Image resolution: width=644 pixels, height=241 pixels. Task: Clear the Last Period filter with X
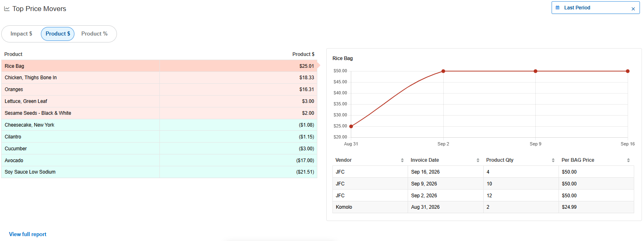[x=633, y=9]
